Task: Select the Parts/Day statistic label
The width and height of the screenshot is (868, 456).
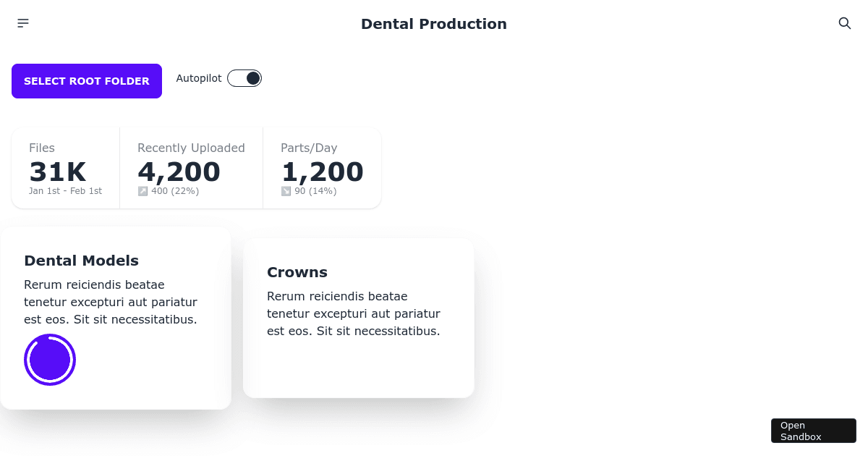Action: coord(309,148)
